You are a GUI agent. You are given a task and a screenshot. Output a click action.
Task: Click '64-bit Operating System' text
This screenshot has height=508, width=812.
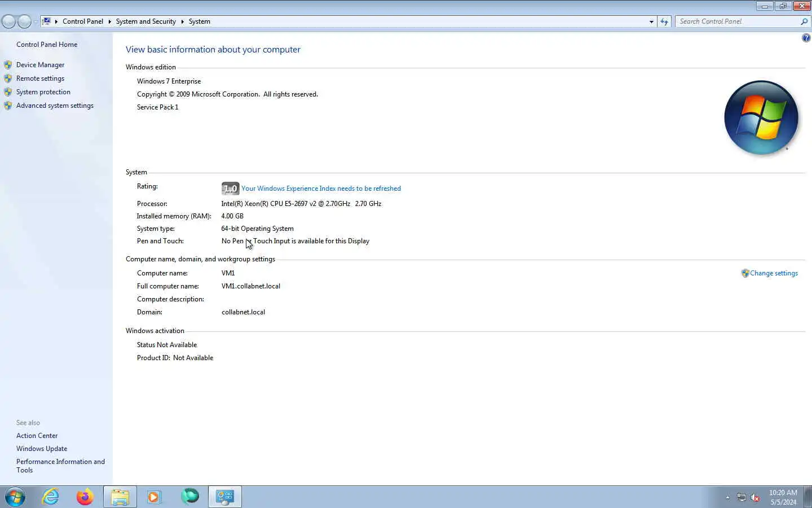[257, 229]
